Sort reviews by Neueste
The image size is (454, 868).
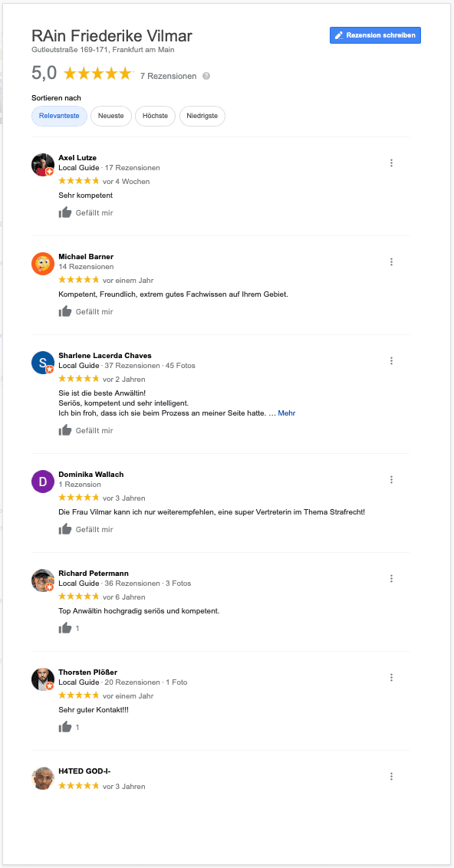click(110, 117)
